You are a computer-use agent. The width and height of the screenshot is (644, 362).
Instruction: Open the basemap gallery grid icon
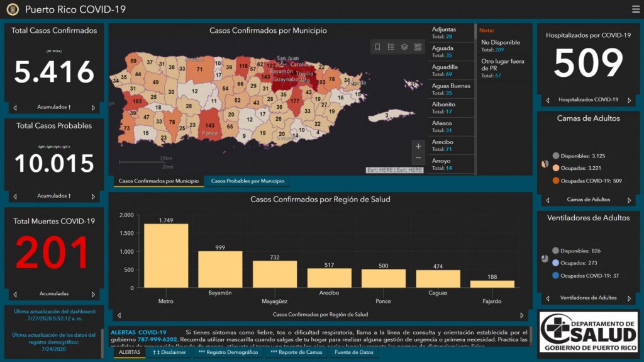tap(418, 47)
